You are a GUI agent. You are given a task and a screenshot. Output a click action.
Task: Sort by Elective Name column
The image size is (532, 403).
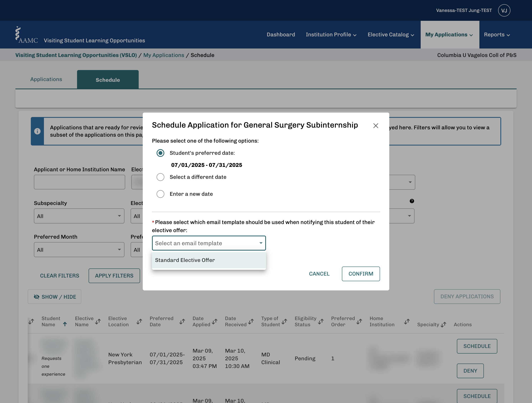tap(98, 321)
